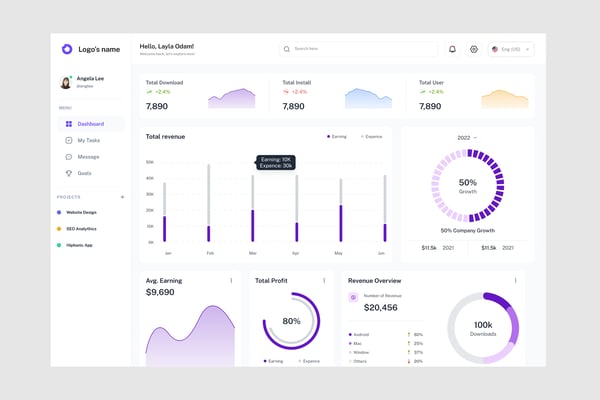The width and height of the screenshot is (600, 400).
Task: Click the Mar revenue bar
Action: (253, 208)
